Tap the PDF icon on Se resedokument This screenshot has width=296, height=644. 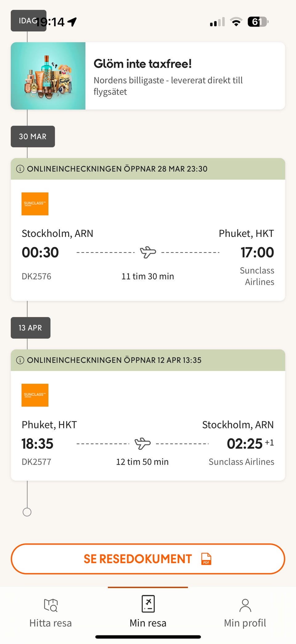coord(206,559)
